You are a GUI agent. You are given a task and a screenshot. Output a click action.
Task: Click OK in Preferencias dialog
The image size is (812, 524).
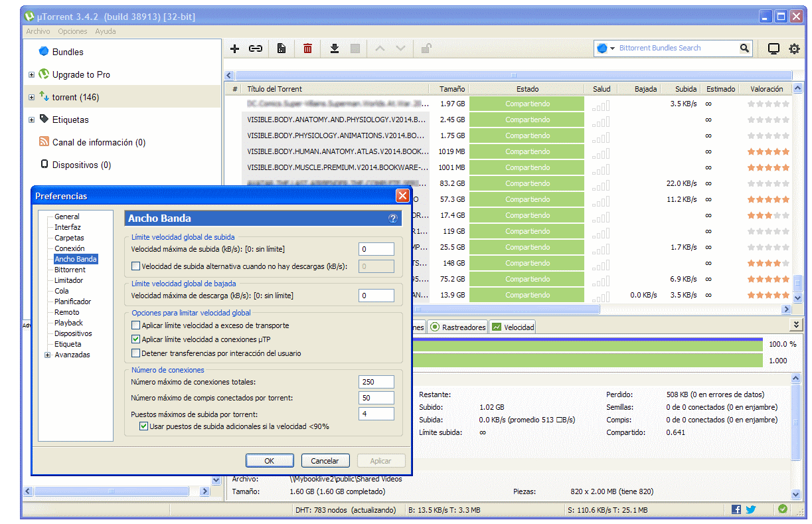(270, 460)
